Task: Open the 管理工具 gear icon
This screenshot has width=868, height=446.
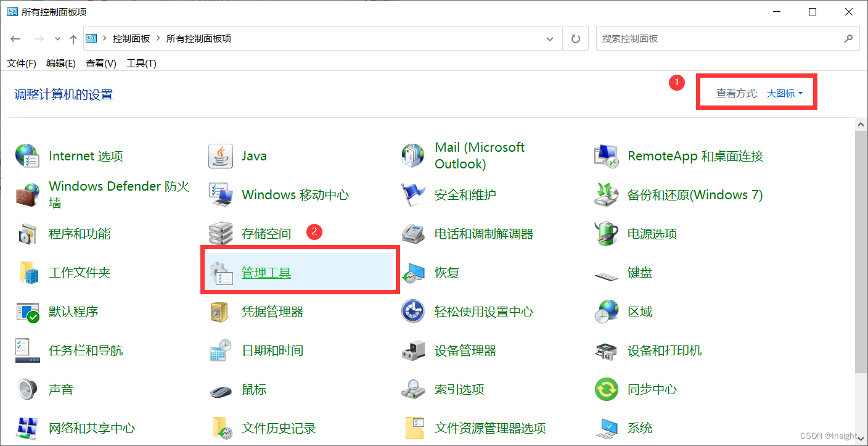Action: [221, 273]
